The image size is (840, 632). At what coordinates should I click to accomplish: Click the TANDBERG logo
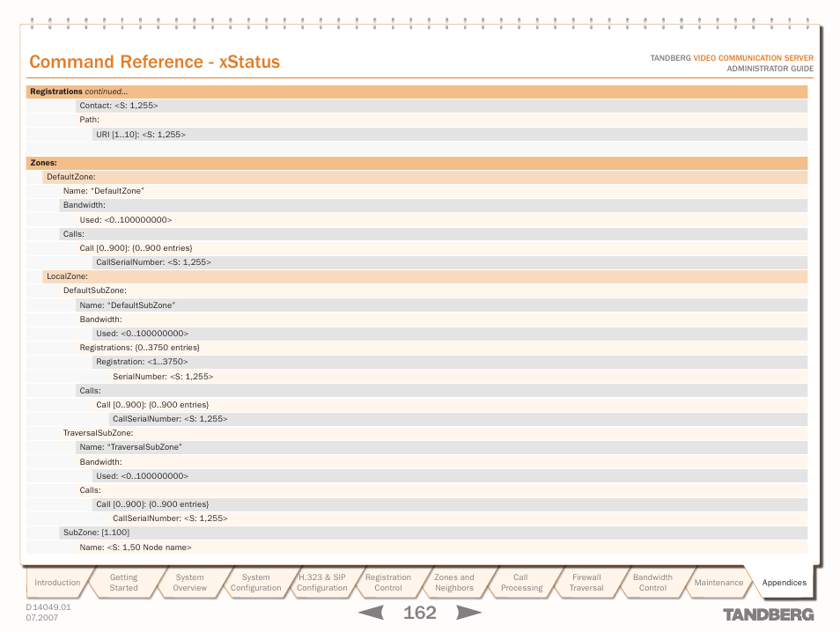pos(768,614)
